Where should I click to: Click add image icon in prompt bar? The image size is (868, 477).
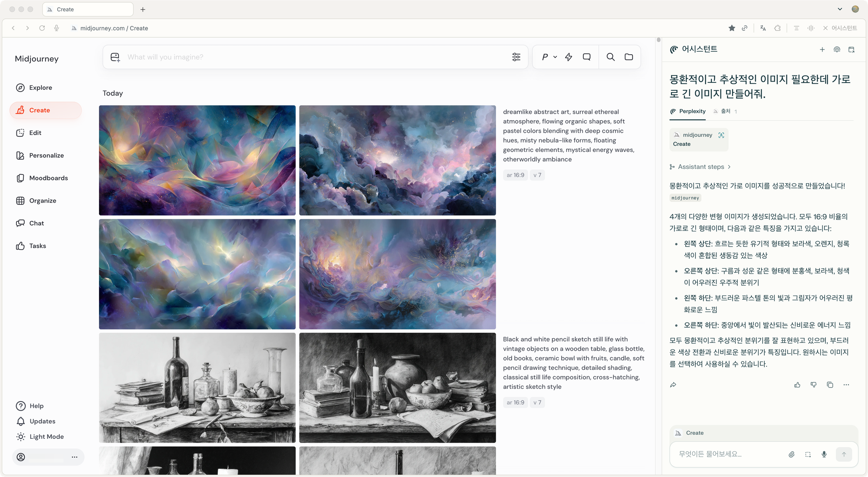115,57
